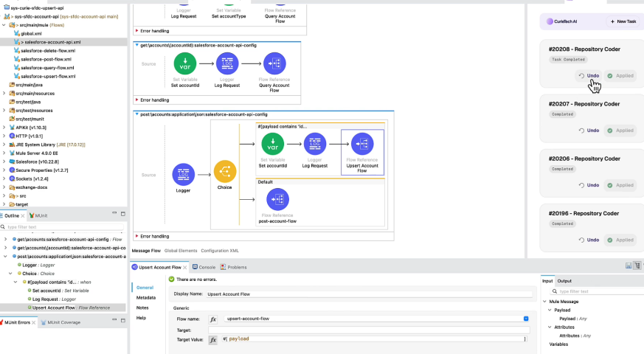The height and width of the screenshot is (354, 644).
Task: Switch to the Configuration XML tab
Action: [x=220, y=251]
